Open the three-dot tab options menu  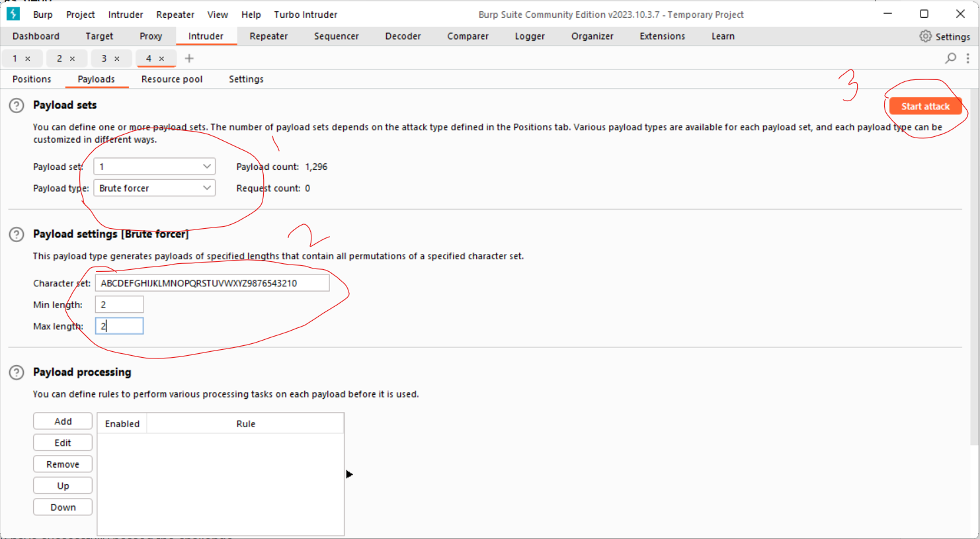click(968, 58)
